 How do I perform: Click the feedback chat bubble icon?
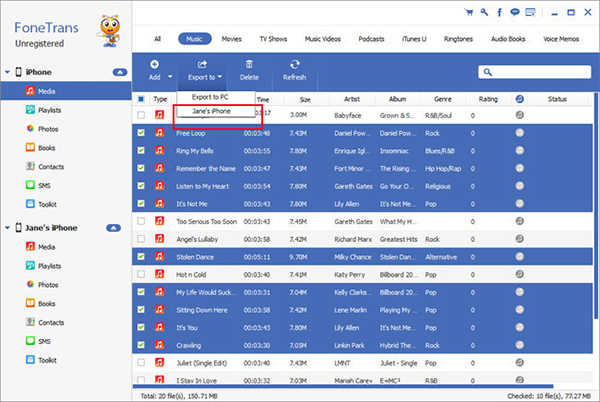pos(515,13)
